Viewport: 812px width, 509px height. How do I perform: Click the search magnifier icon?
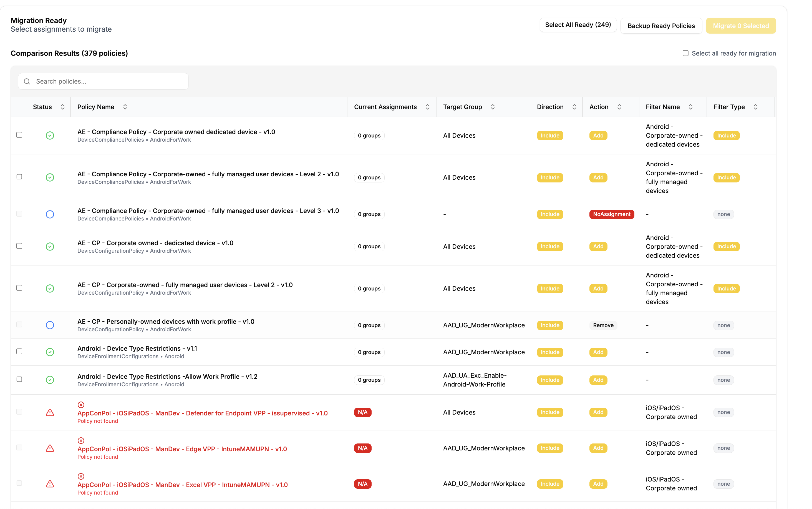pyautogui.click(x=27, y=81)
